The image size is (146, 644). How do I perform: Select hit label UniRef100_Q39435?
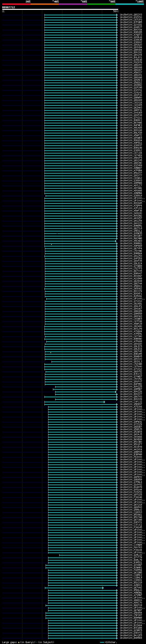(x=131, y=40)
